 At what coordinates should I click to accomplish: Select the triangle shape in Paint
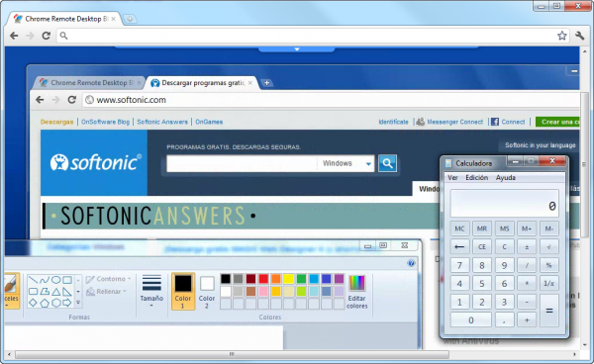coord(56,292)
